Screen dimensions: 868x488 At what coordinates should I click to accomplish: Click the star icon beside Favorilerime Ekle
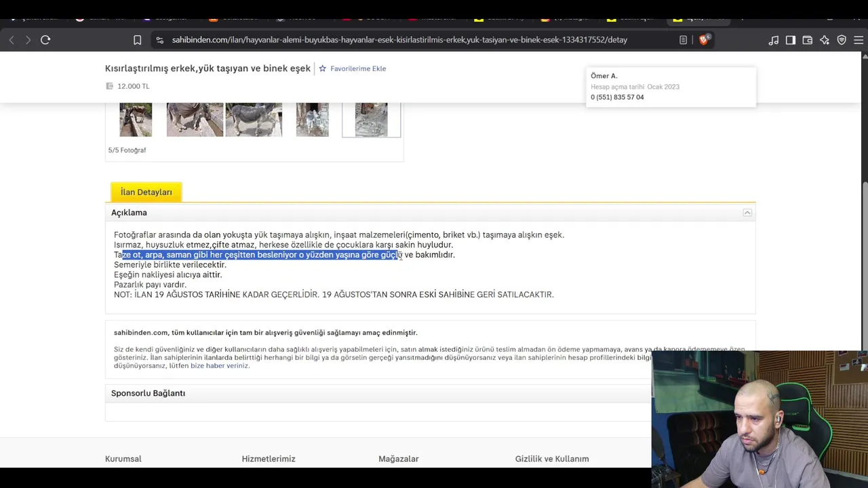(323, 68)
